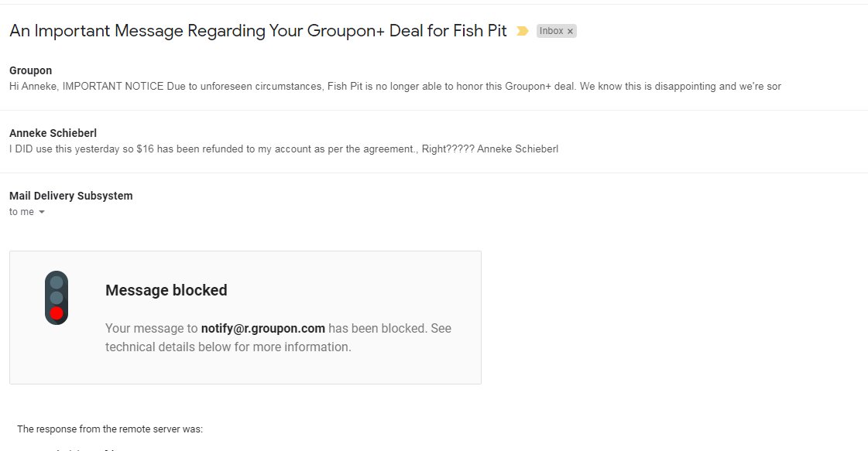Screen dimensions: 868x451
Task: Click the "to me" recipient text
Action: tap(22, 212)
